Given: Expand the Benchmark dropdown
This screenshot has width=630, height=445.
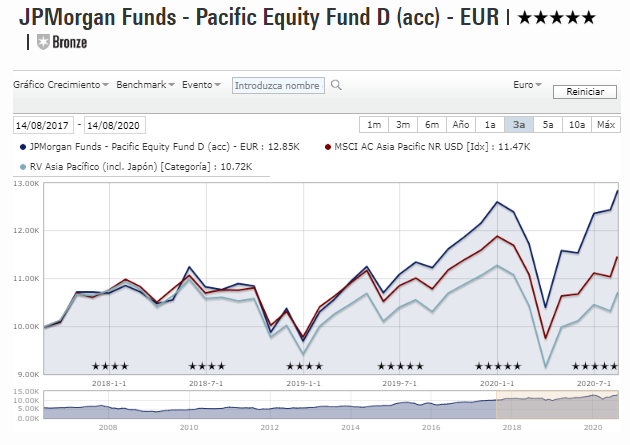Looking at the screenshot, I should (145, 85).
